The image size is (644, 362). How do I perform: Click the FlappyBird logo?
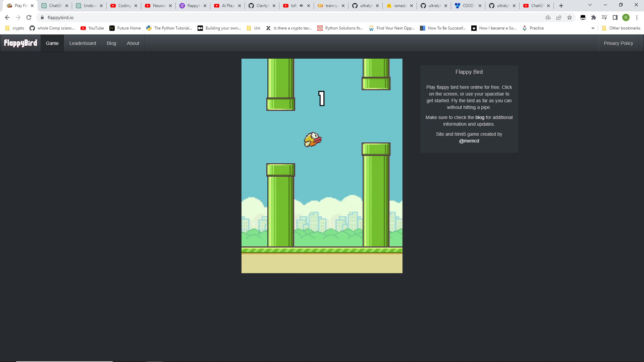(20, 43)
